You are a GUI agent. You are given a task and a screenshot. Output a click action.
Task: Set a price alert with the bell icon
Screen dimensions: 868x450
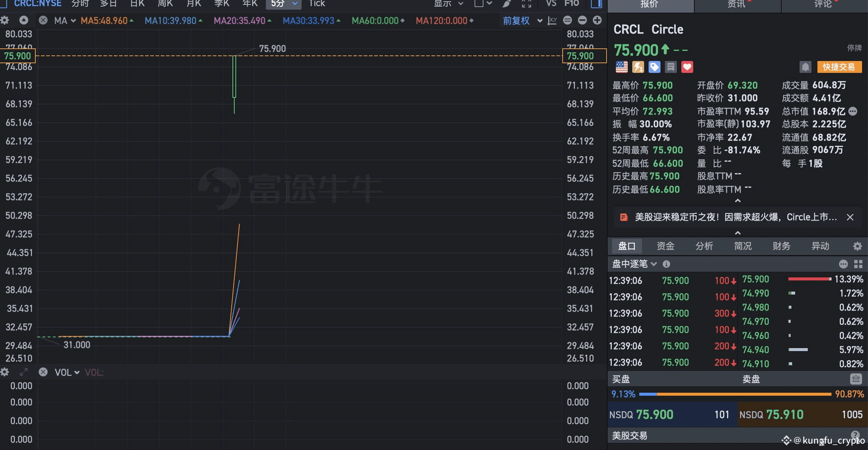806,67
